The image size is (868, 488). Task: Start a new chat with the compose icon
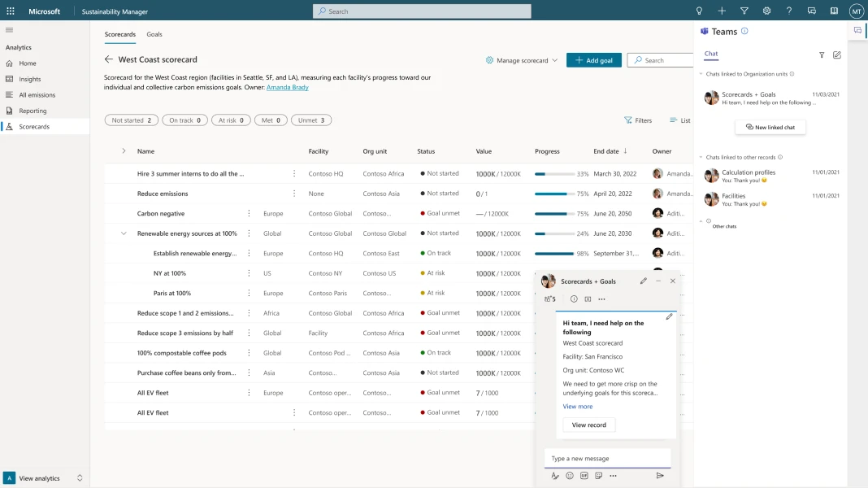(837, 54)
